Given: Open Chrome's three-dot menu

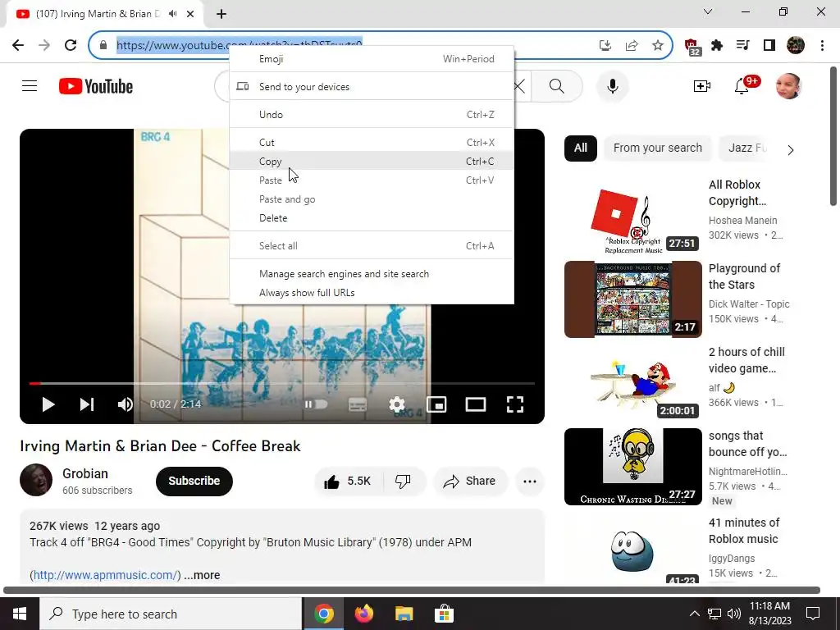Looking at the screenshot, I should coord(822,45).
